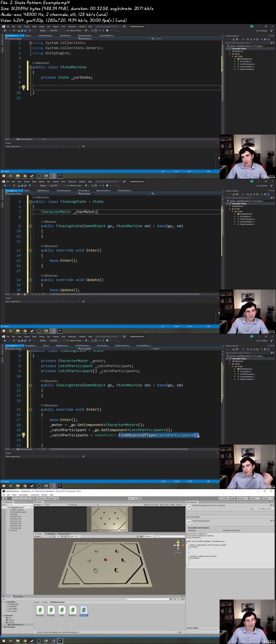Select Enemy (3) in Unity Hierarchy
The image size is (276, 644).
[17, 521]
